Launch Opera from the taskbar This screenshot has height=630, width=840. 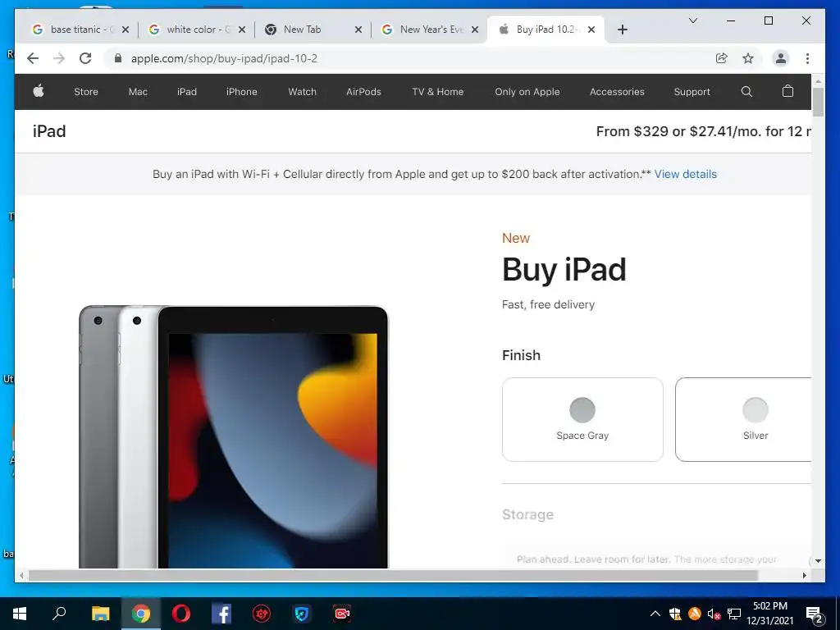click(181, 614)
